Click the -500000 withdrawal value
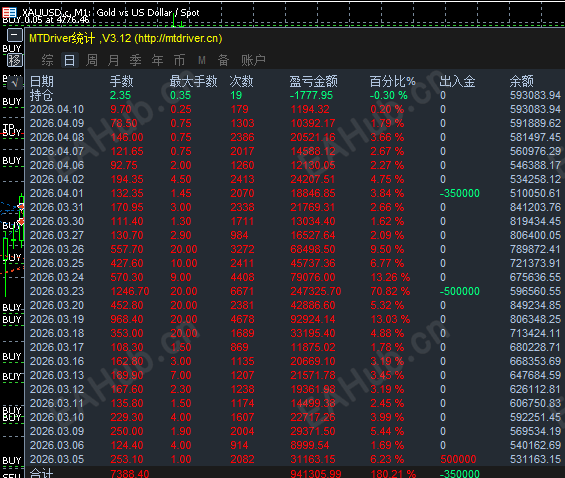 pyautogui.click(x=460, y=291)
